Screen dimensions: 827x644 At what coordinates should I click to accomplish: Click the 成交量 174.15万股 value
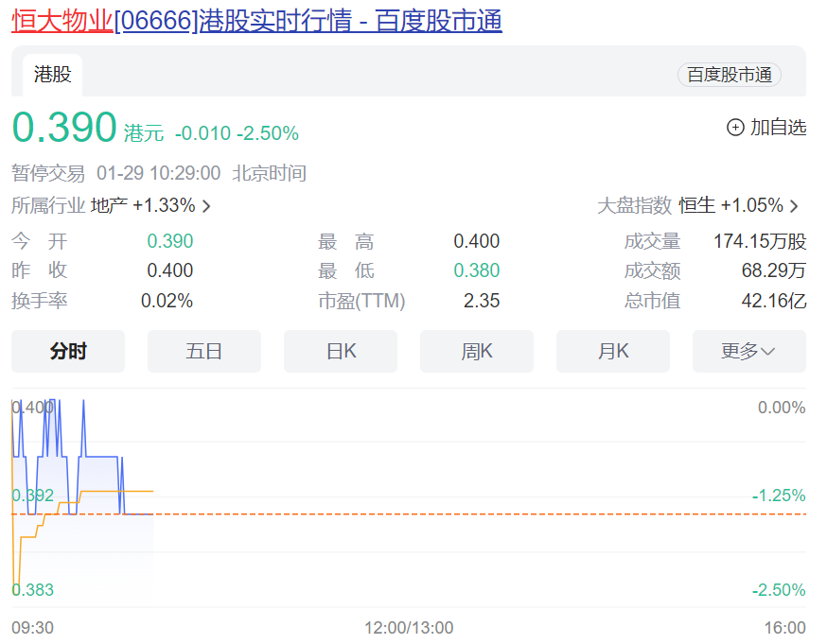tap(759, 242)
